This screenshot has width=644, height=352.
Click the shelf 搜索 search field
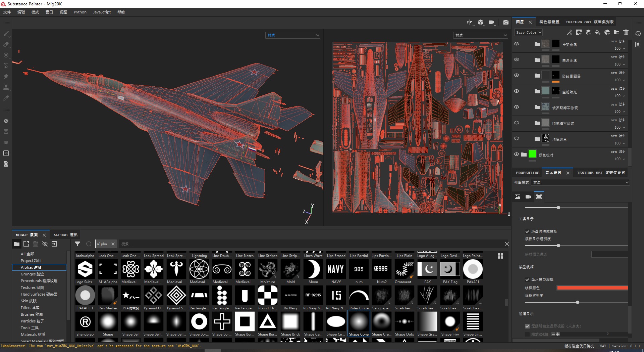pyautogui.click(x=310, y=244)
